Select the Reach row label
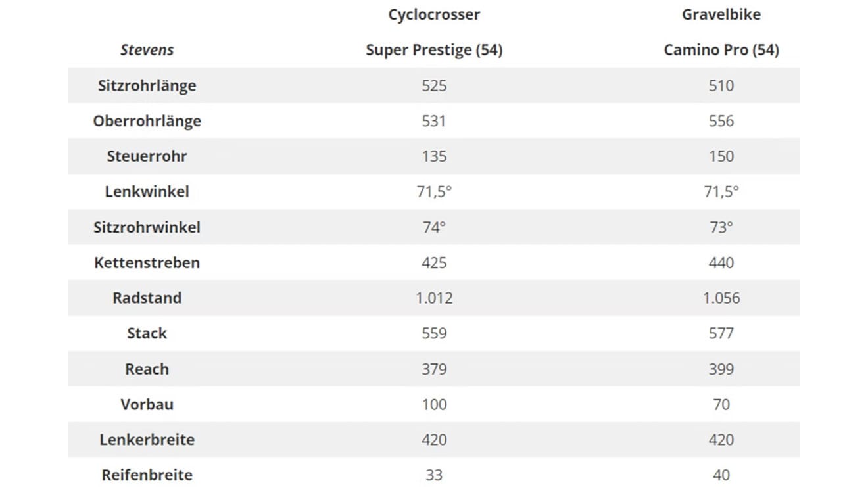868x487 pixels. pos(147,369)
